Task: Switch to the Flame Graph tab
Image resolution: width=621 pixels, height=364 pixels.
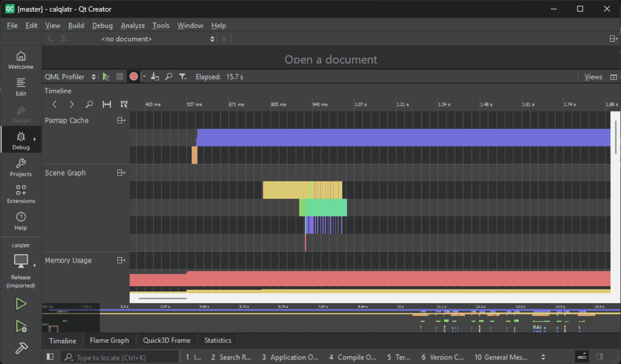Action: [x=110, y=340]
